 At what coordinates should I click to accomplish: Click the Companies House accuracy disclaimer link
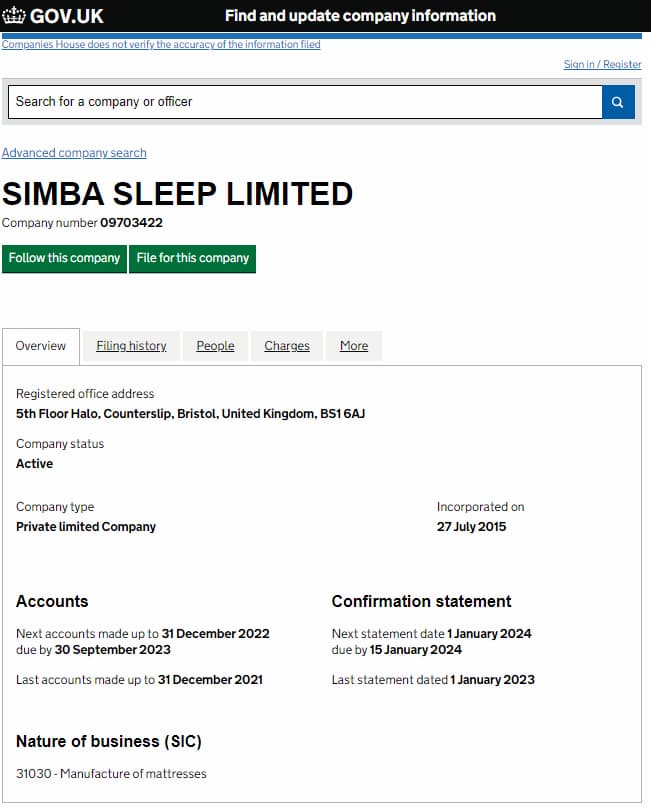(x=161, y=44)
